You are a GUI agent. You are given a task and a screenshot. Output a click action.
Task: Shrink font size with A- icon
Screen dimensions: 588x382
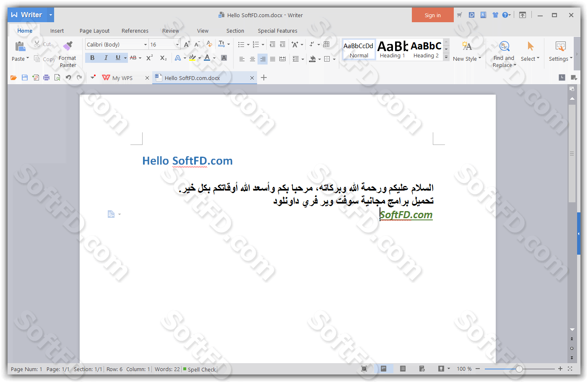197,44
